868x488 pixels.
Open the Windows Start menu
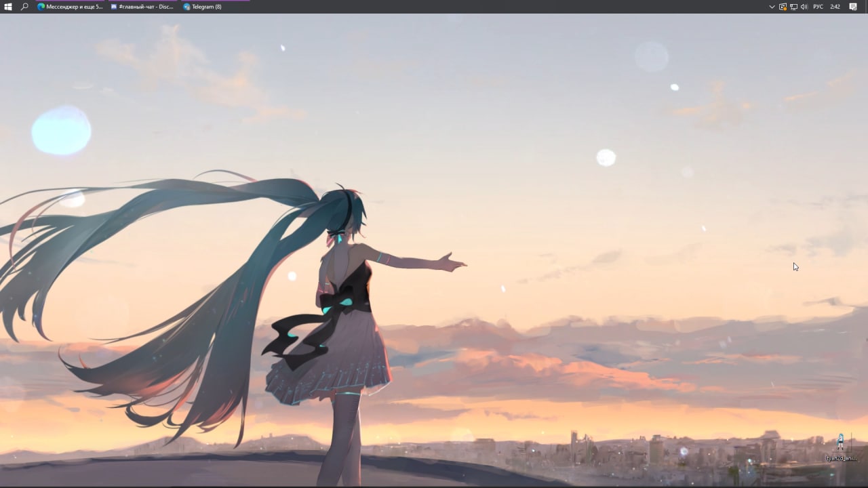click(8, 7)
